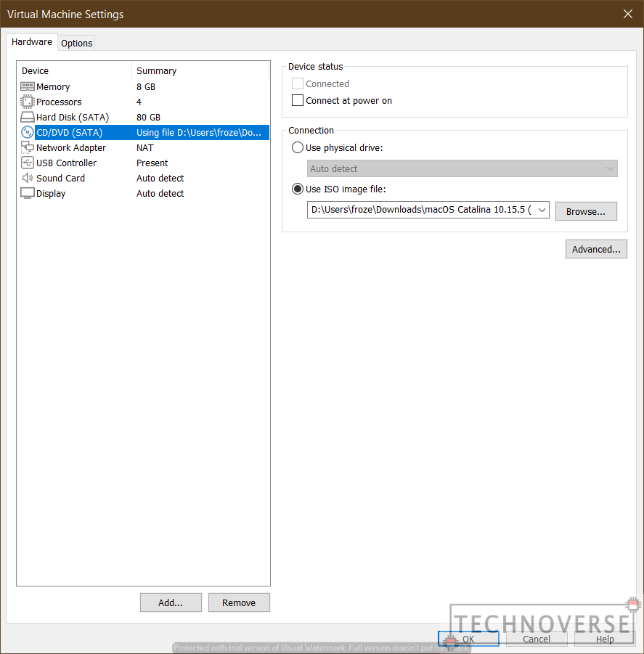Click the Add... device button

click(171, 602)
